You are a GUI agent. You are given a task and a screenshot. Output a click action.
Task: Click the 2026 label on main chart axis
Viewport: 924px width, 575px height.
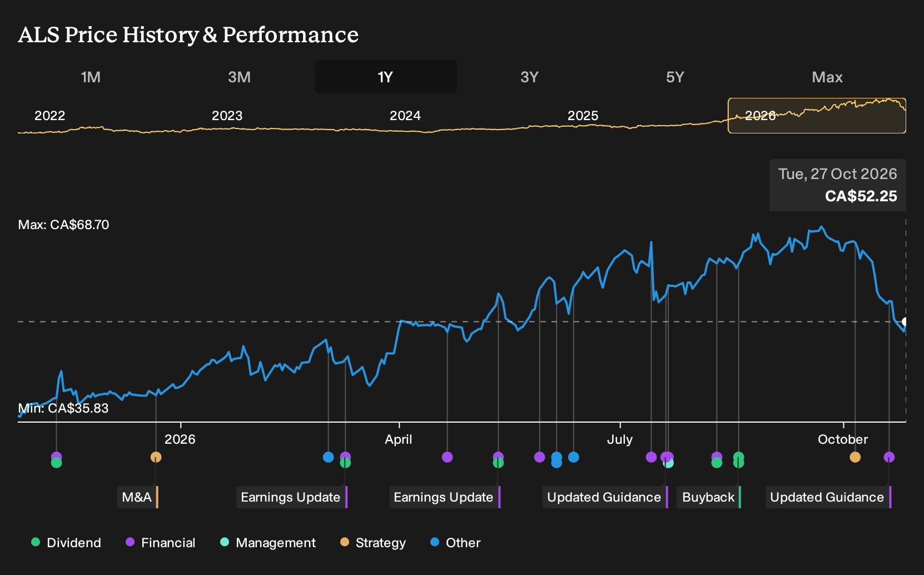click(180, 439)
